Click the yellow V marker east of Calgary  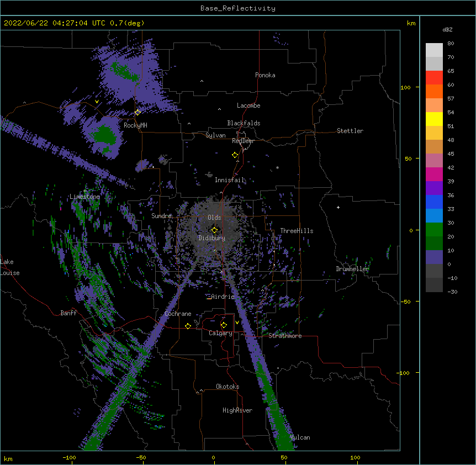tap(237, 323)
